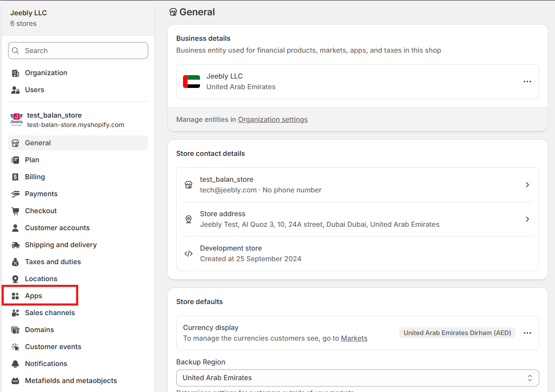
Task: Open Jeebly LLC business entity options menu
Action: click(527, 82)
